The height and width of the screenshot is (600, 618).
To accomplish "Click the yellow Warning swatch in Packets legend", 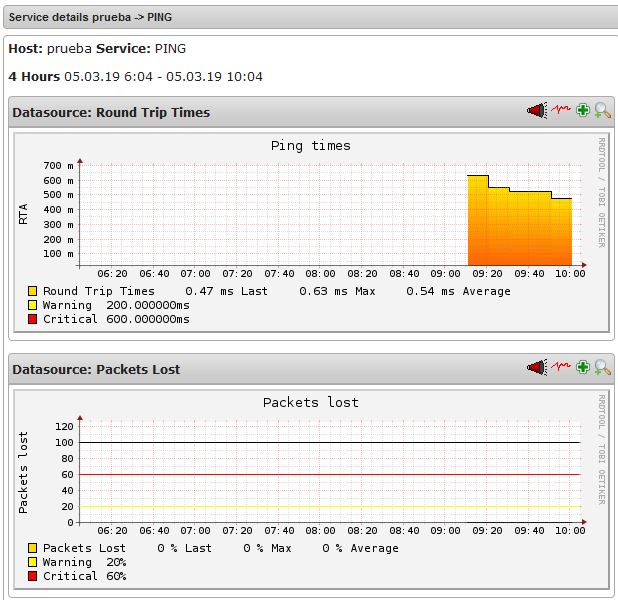I will (x=33, y=562).
